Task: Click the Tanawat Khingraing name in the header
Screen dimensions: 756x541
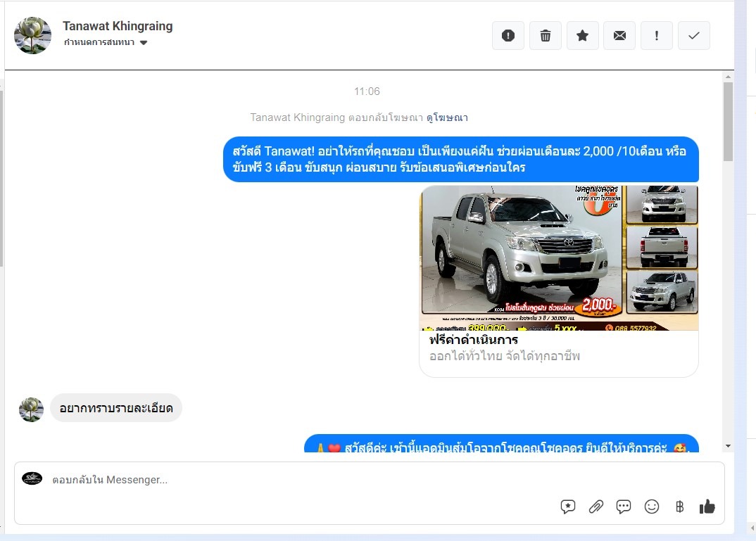Action: click(118, 26)
